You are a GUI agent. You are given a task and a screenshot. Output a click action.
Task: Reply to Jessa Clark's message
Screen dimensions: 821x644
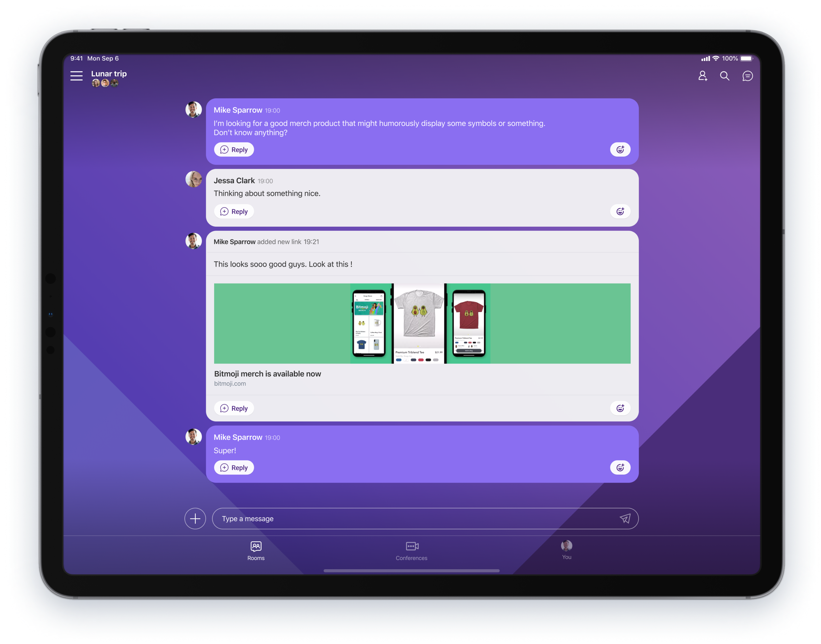coord(234,211)
